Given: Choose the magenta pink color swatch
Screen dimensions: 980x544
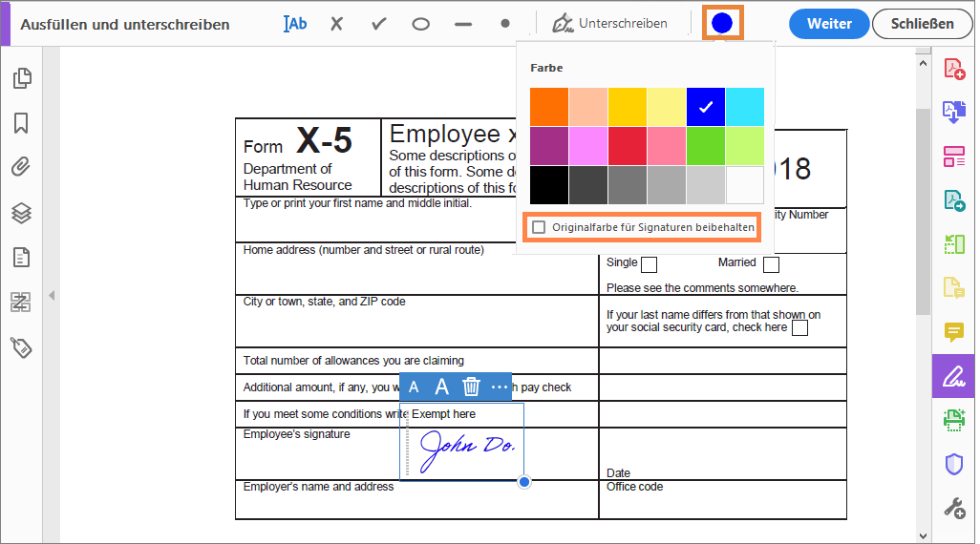Looking at the screenshot, I should coord(588,146).
